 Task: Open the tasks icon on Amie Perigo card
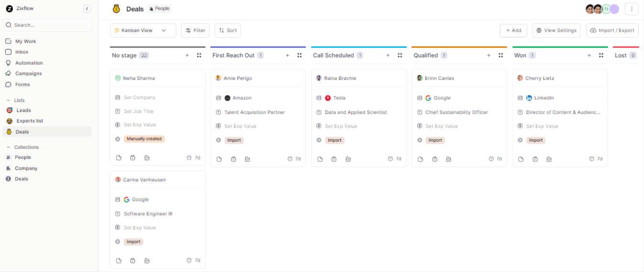(233, 159)
